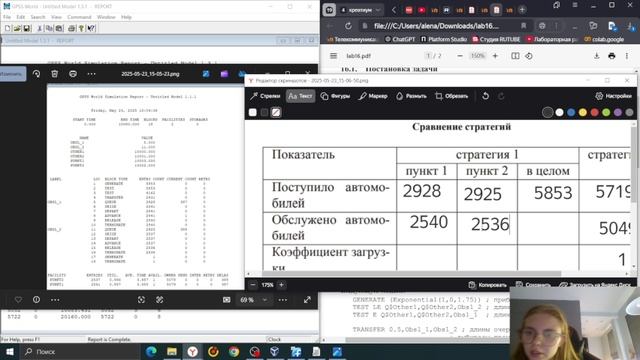Undo last action in screenshot editor
The image size is (640, 360).
[x=485, y=96]
